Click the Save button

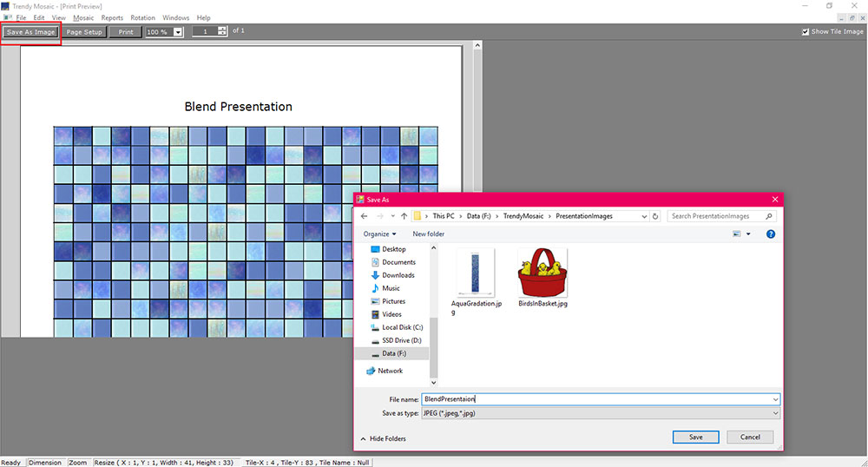(695, 437)
